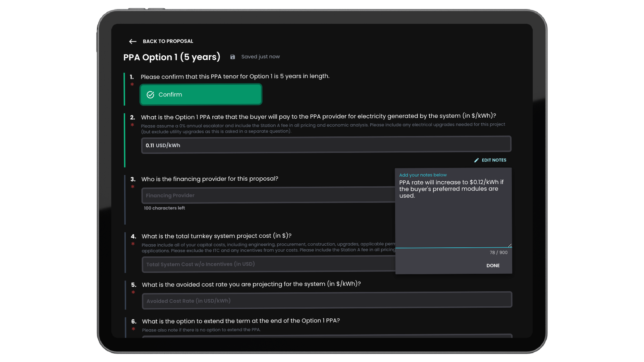The image size is (644, 362).
Task: Click the question 6 extend term prompt
Action: click(241, 321)
